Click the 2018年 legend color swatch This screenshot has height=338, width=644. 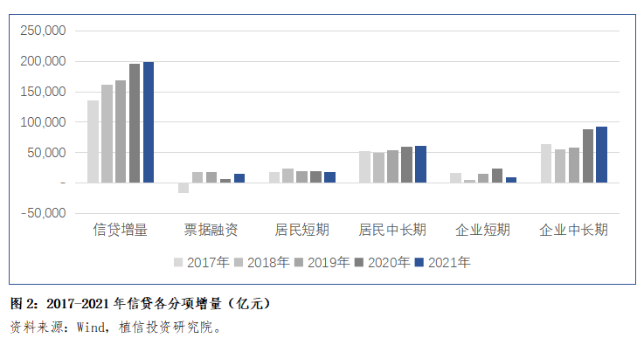click(x=239, y=262)
